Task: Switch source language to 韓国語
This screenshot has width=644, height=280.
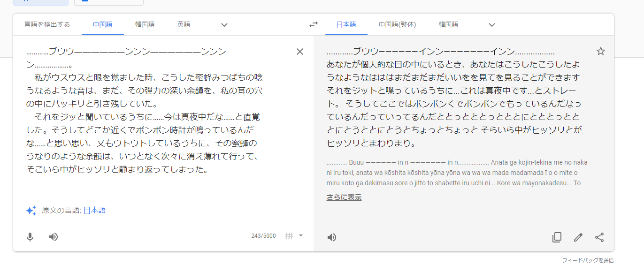Action: tap(145, 25)
